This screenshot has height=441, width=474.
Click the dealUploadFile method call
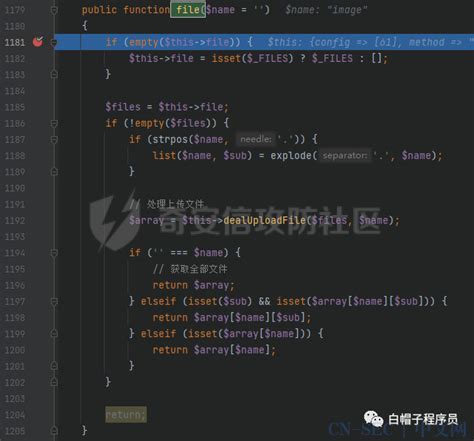(265, 220)
